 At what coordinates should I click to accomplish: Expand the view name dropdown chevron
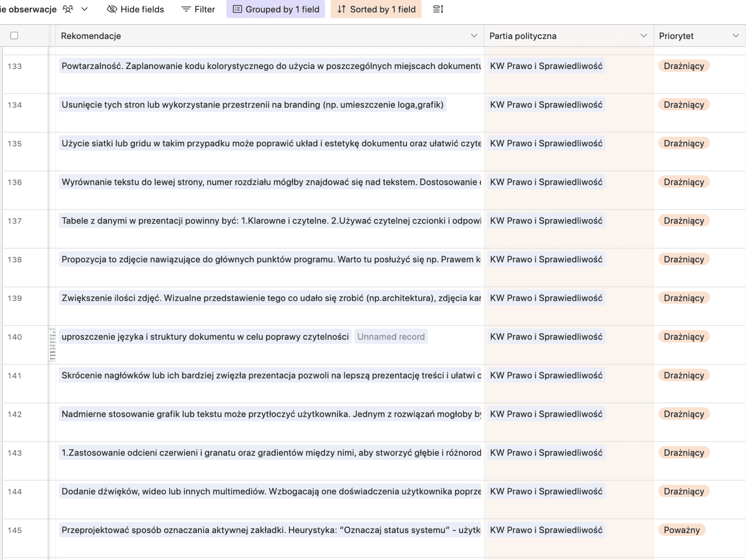coord(84,9)
